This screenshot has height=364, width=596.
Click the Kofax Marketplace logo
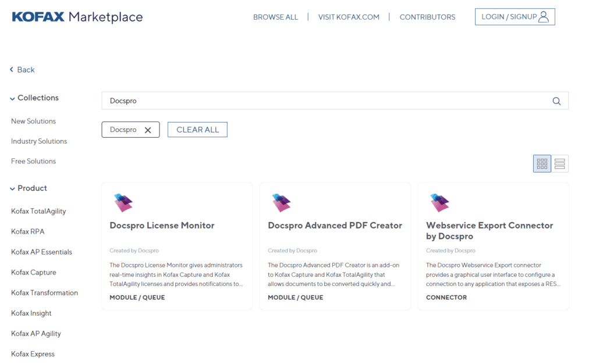tap(76, 17)
